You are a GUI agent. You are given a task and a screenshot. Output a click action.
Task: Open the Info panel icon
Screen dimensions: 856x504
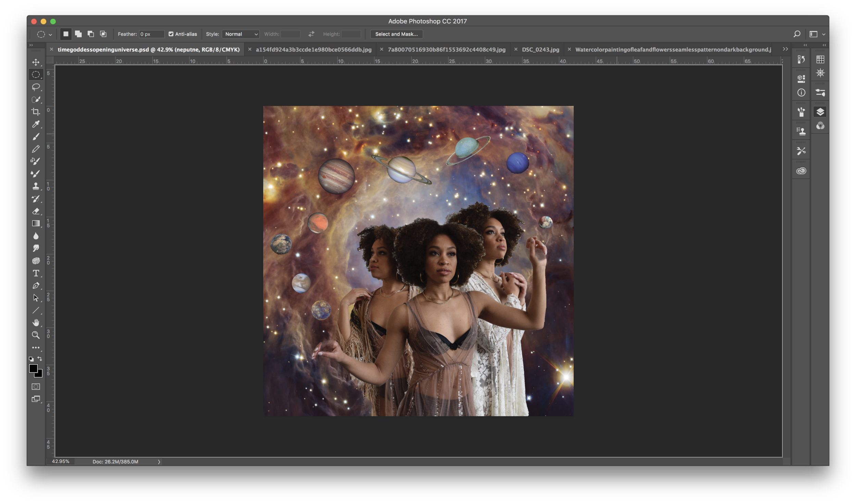pos(801,93)
